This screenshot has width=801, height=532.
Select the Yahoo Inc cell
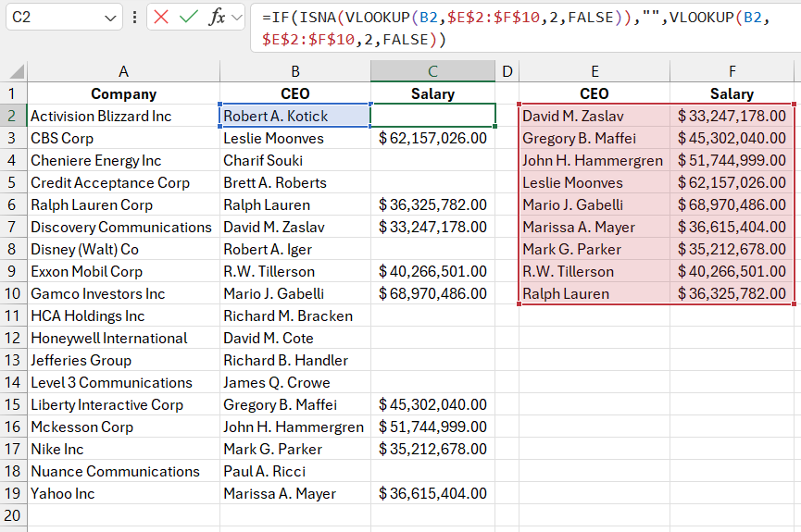click(123, 493)
